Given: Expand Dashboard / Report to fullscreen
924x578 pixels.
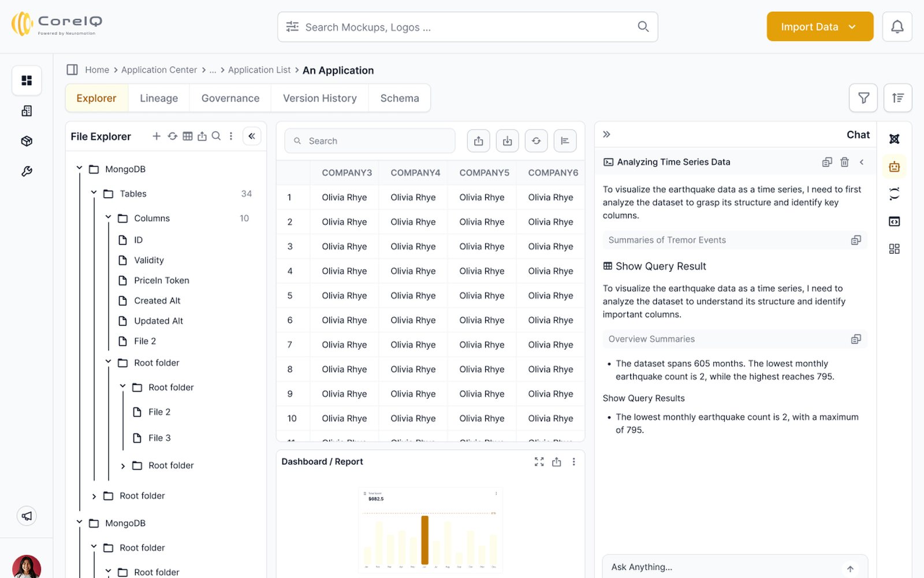Looking at the screenshot, I should pyautogui.click(x=539, y=462).
